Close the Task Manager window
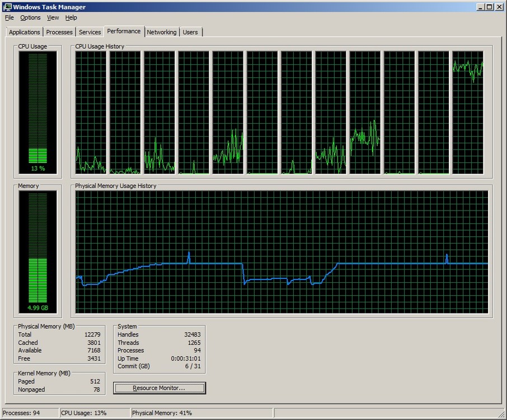Screen dimensions: 507x420 coord(499,7)
